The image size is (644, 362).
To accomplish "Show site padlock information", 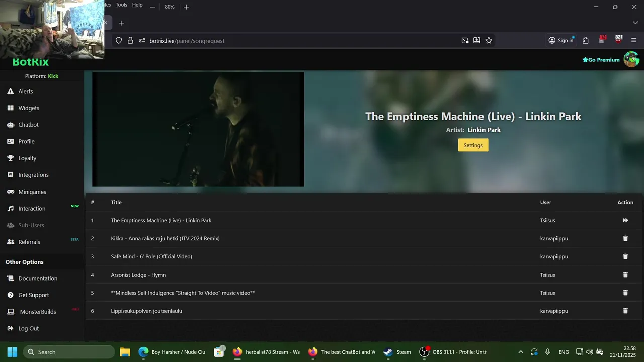I will [x=130, y=41].
